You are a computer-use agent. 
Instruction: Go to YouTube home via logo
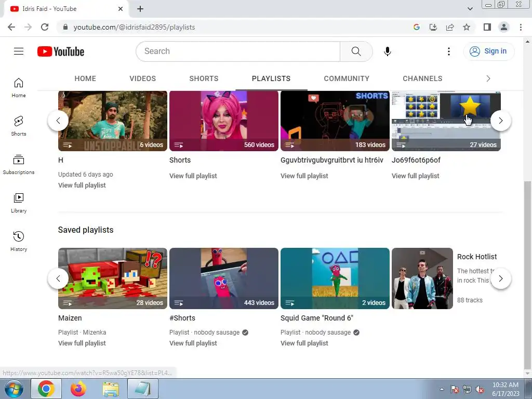[61, 51]
